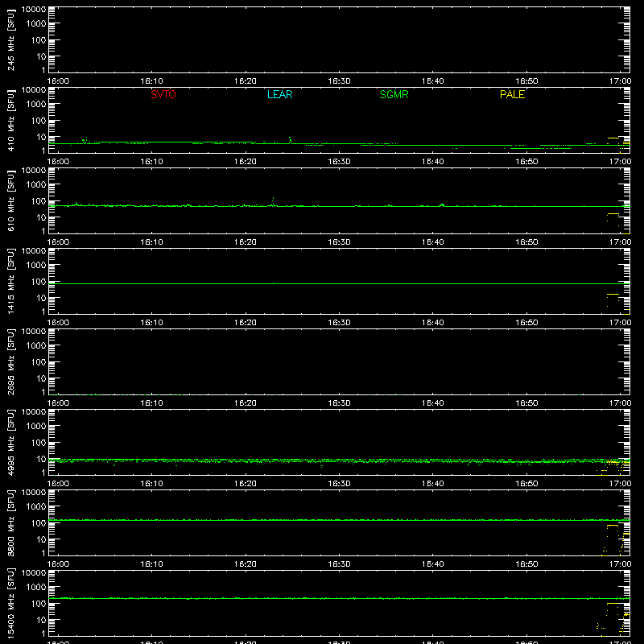The width and height of the screenshot is (644, 644).
Task: Select the "4995 MHz [SFU]" axis title
Action: click(10, 443)
